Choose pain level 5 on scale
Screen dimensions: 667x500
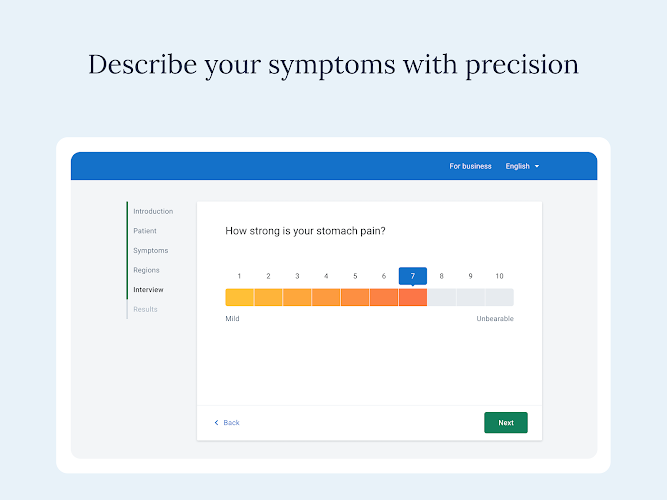pyautogui.click(x=355, y=297)
